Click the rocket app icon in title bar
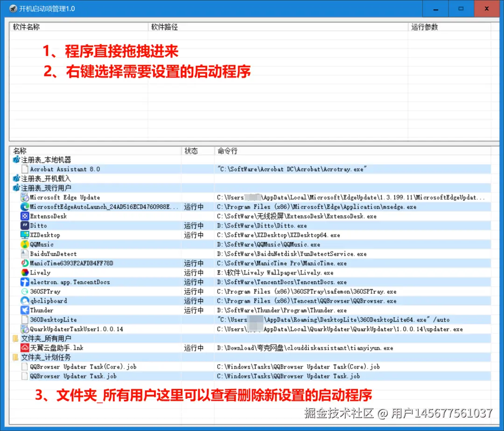This screenshot has height=431, width=504. (x=13, y=9)
